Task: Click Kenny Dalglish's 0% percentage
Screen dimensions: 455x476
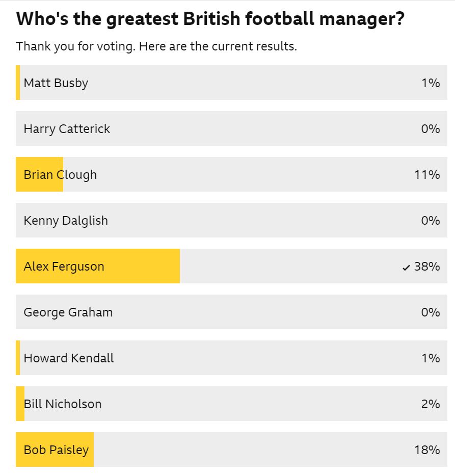Action: 431,220
